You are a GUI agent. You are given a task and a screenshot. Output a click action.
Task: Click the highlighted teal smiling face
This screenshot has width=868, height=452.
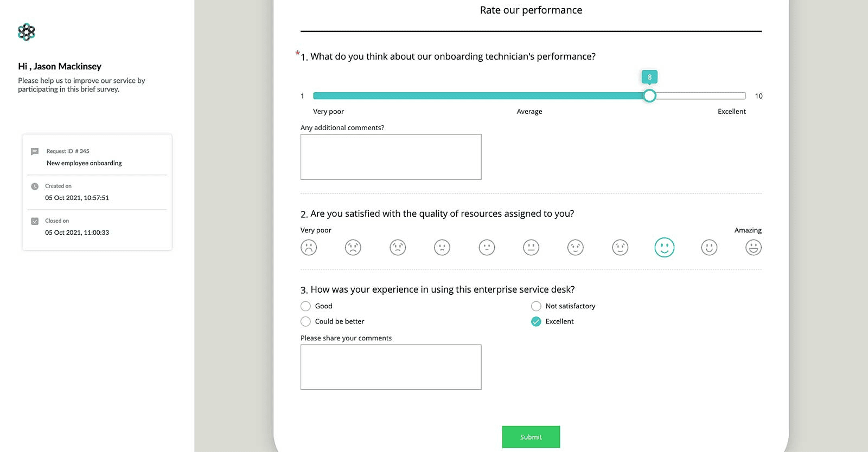pyautogui.click(x=665, y=247)
